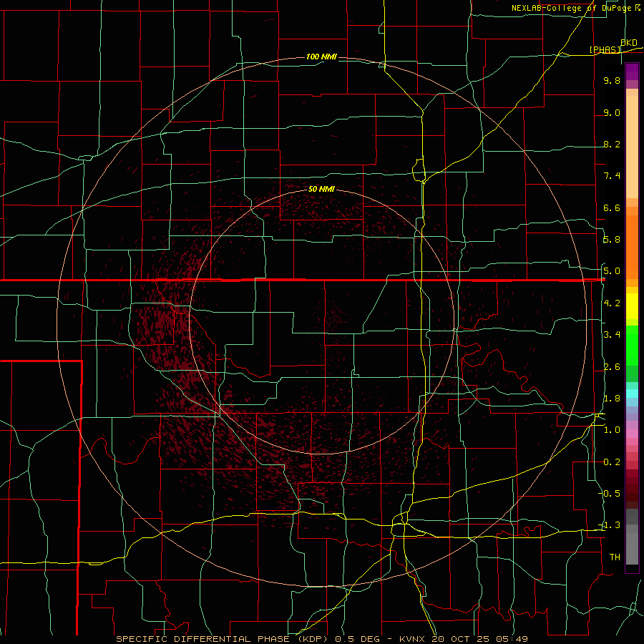
Task: Click the 8.2 value on the scale
Action: point(612,144)
